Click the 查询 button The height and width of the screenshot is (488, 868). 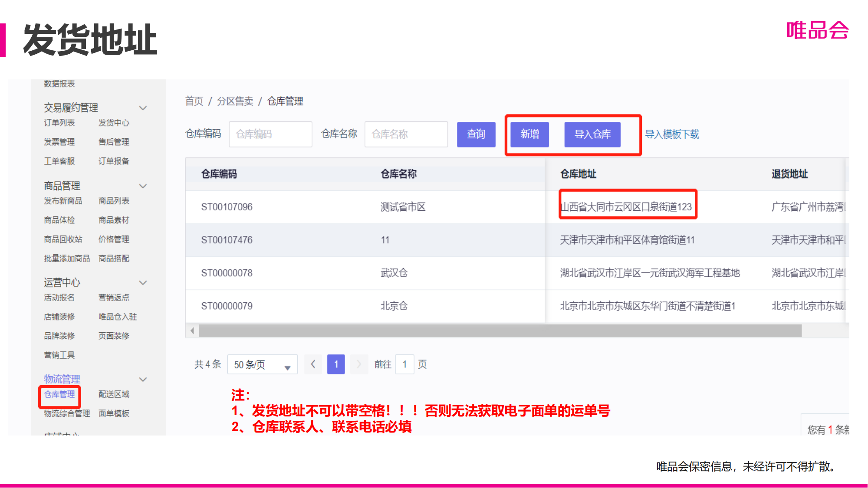pyautogui.click(x=476, y=134)
